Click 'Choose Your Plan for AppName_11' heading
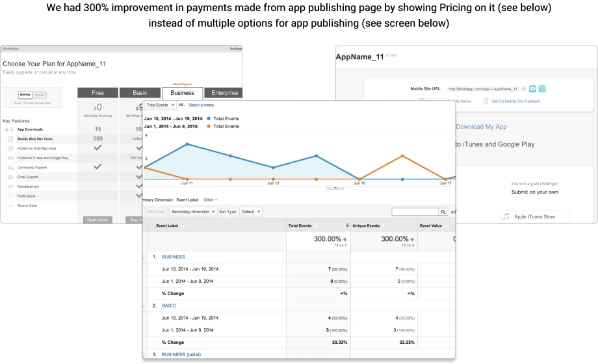Image resolution: width=598 pixels, height=364 pixels. pos(54,64)
